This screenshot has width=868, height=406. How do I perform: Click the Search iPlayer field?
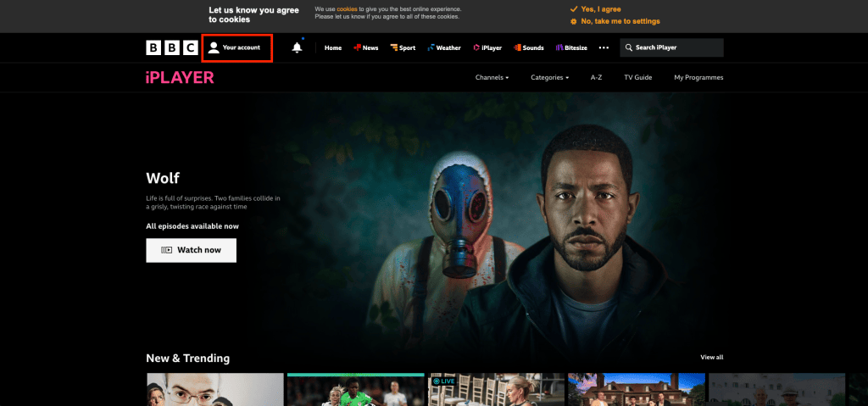(x=671, y=47)
